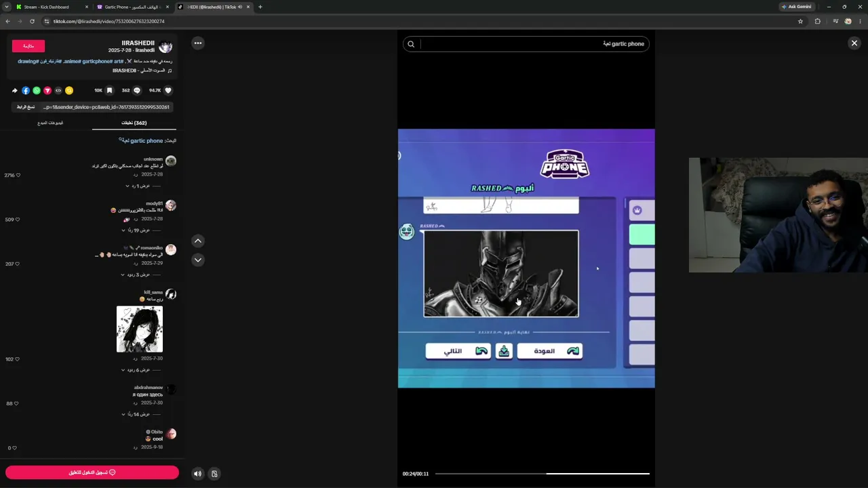Share the video to WhatsApp

click(x=37, y=90)
